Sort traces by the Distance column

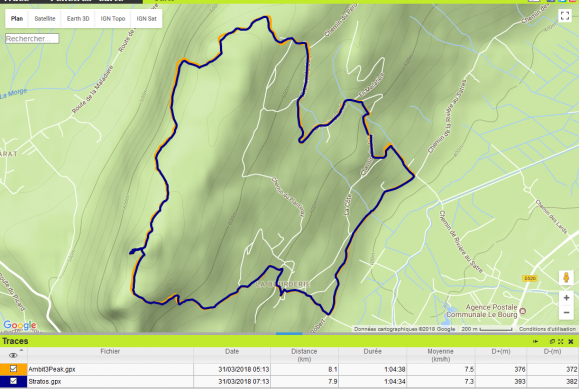pyautogui.click(x=304, y=355)
